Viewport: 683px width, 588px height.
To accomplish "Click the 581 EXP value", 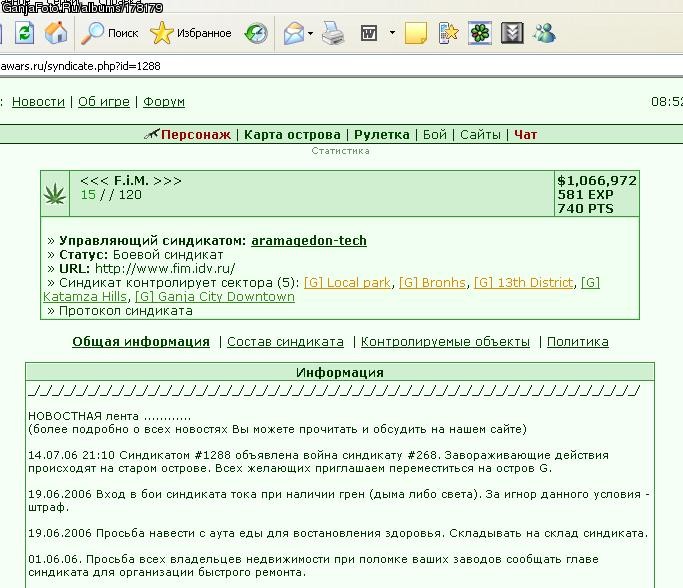I will tap(585, 195).
